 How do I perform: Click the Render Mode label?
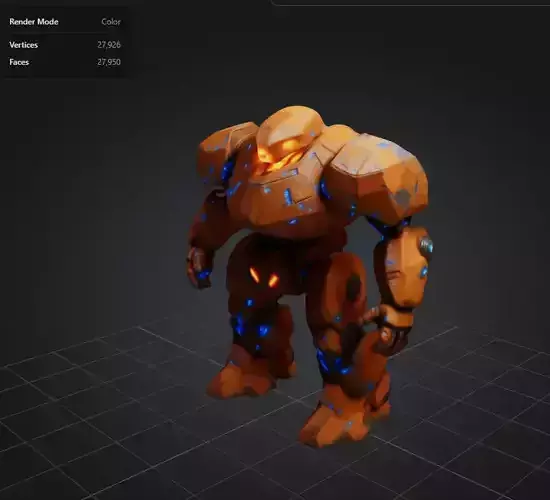34,22
